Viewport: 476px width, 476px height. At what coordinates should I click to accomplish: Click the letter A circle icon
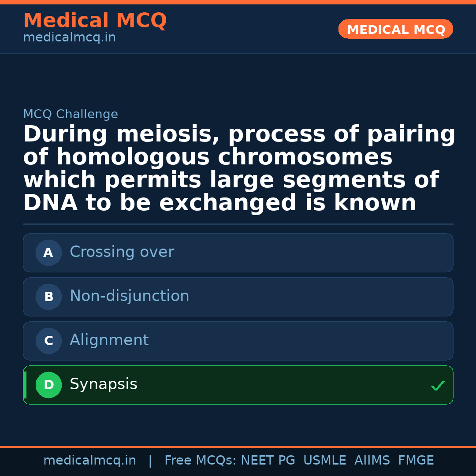click(48, 253)
